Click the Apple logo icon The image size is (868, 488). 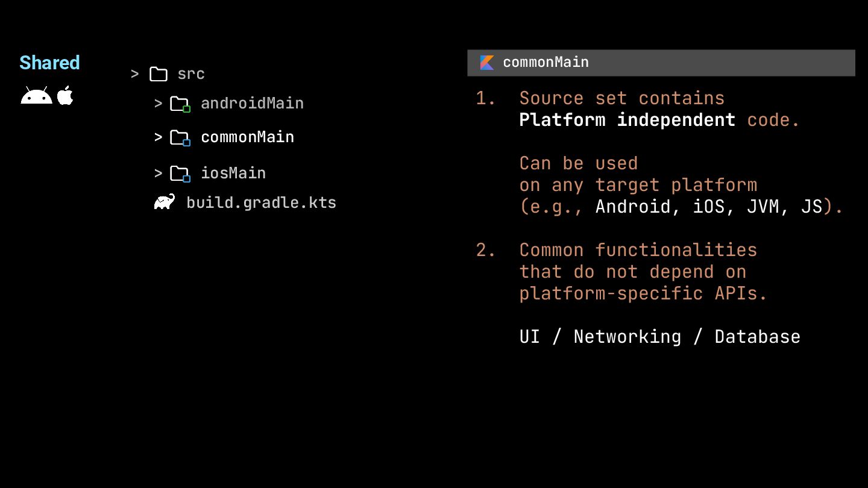click(x=65, y=95)
